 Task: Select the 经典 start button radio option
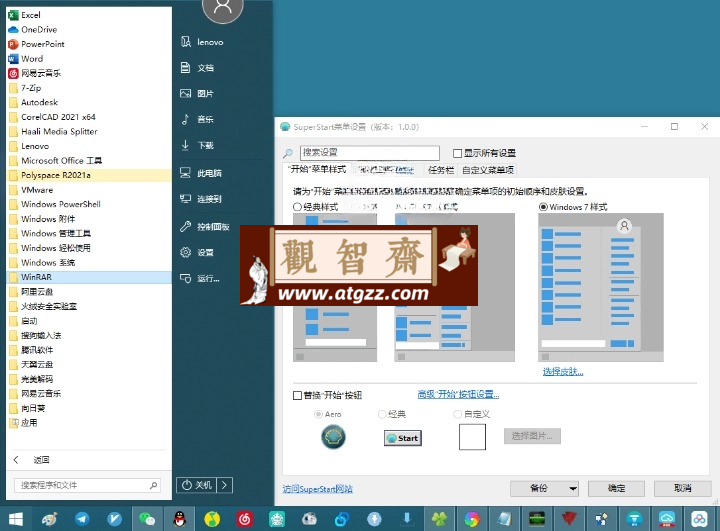pos(382,414)
